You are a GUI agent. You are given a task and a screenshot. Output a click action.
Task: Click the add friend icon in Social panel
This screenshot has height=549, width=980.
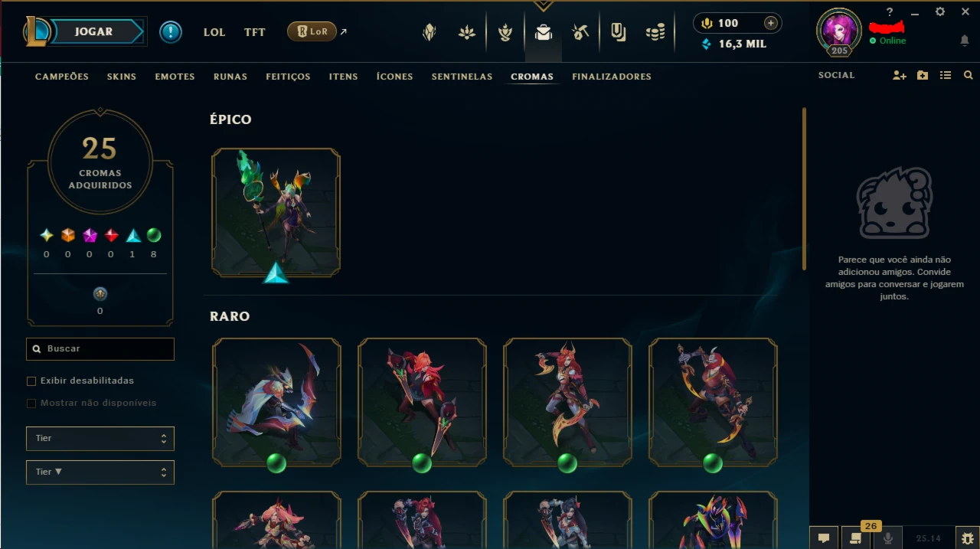(x=900, y=75)
